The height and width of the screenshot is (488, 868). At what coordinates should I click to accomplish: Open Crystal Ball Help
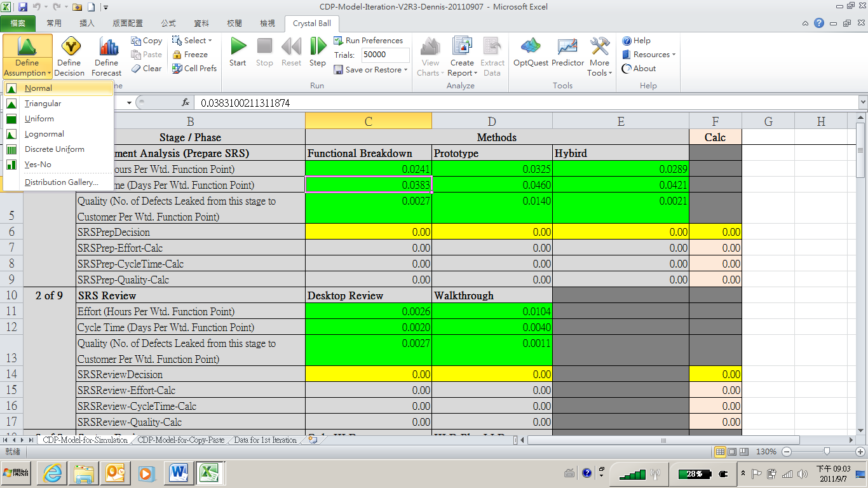(636, 41)
